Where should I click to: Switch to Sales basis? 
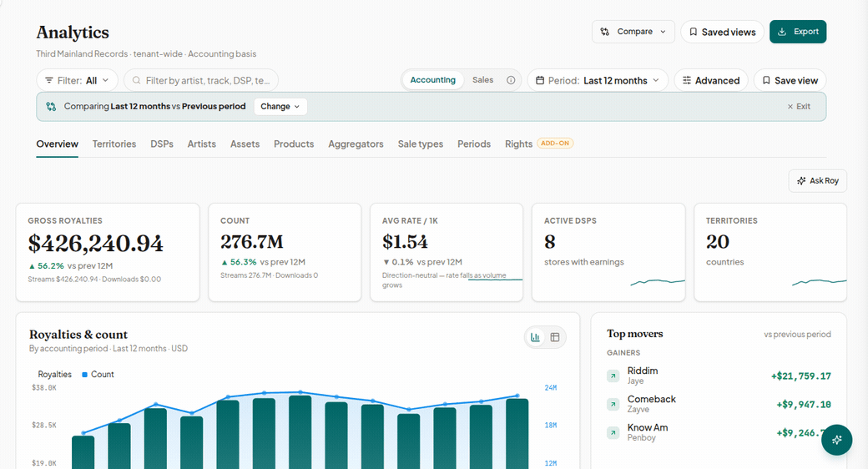[482, 80]
